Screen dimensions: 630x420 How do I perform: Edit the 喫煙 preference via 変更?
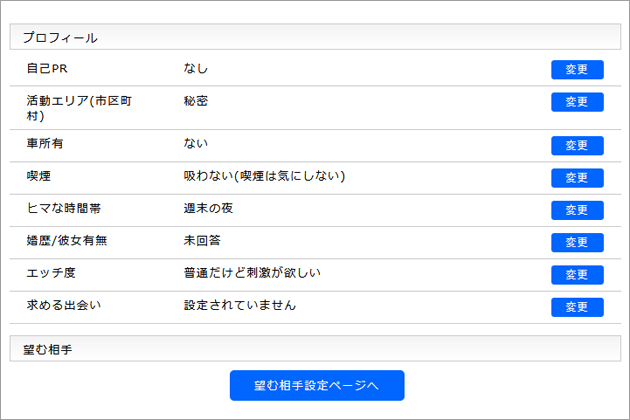pyautogui.click(x=577, y=178)
